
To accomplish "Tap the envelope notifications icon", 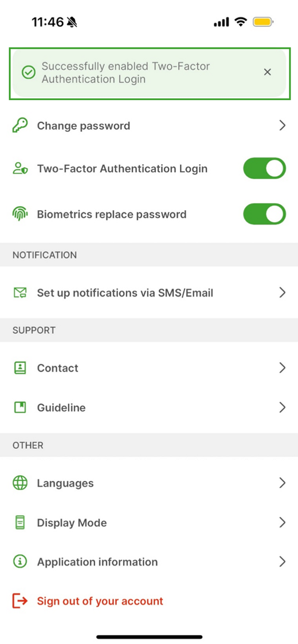I will point(20,293).
